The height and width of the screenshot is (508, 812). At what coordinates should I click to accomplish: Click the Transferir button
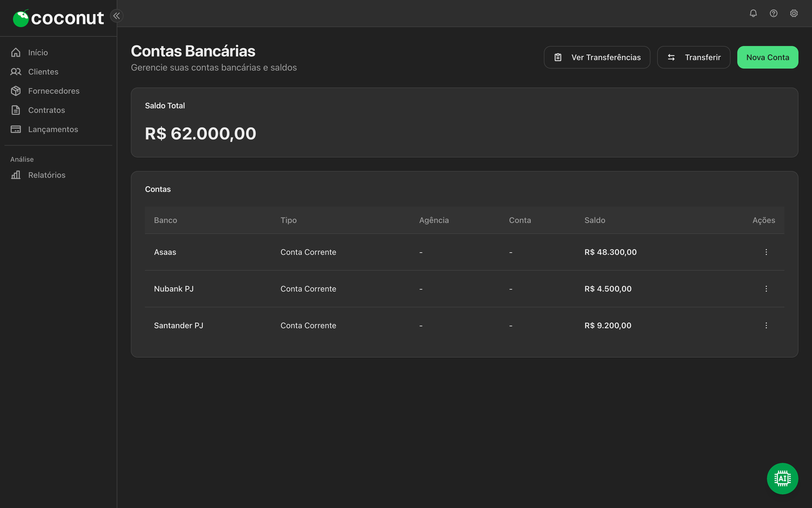coord(693,57)
